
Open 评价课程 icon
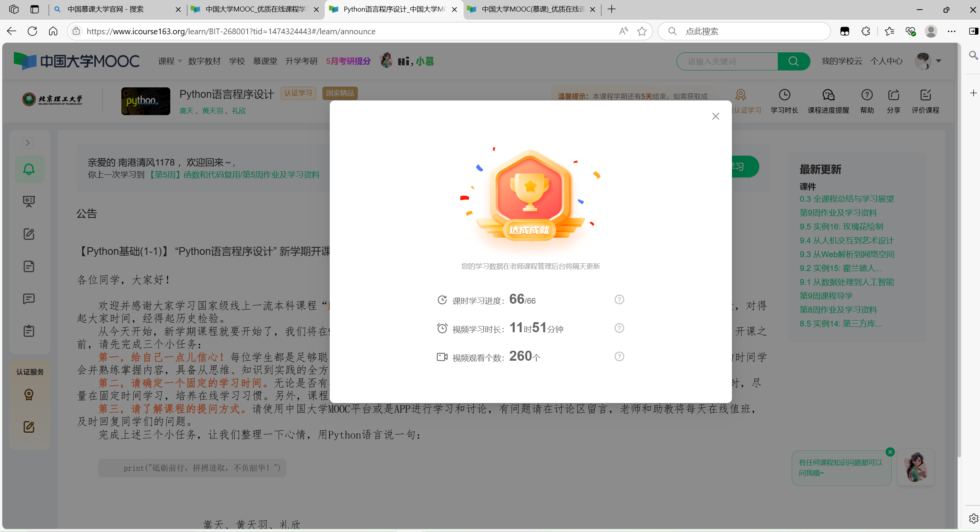(925, 95)
